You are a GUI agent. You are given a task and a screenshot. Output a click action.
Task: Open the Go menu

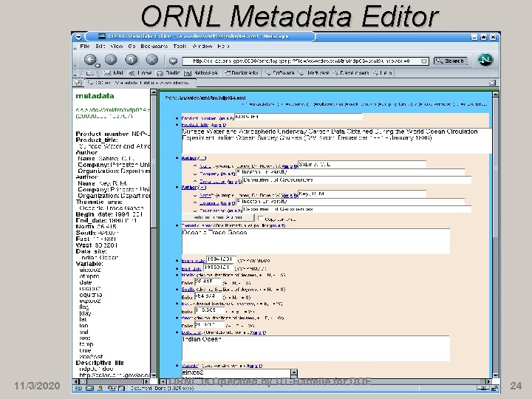(x=132, y=46)
